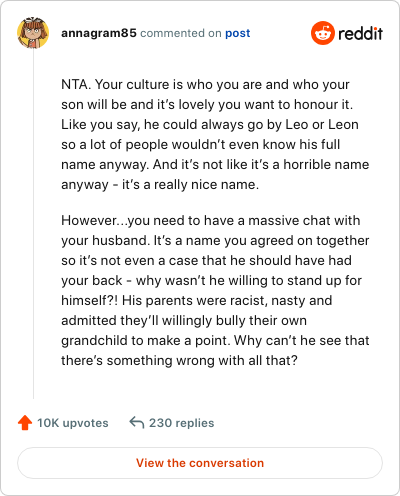Screen dimensions: 400x496
Task: Click the line mentioning "Leo or Leon"
Action: tap(210, 125)
